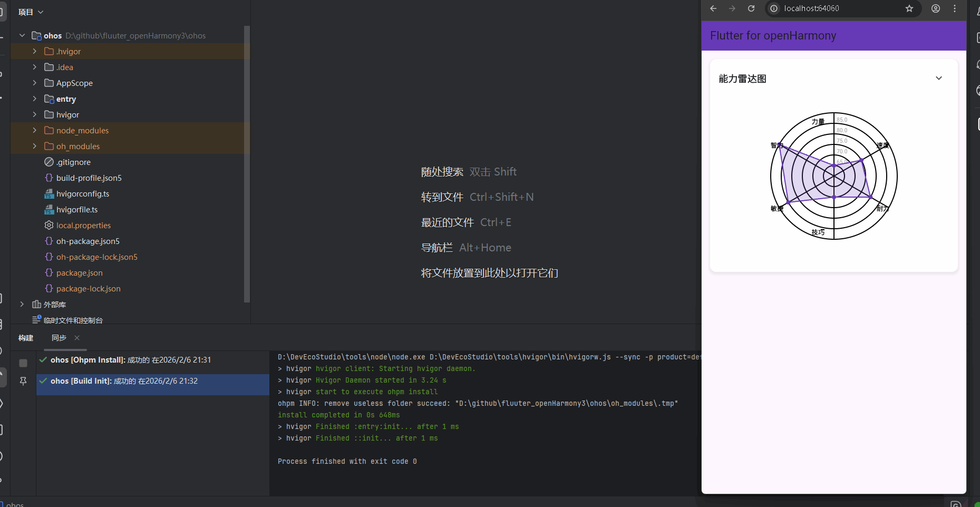Switch to the 构建 tab
The height and width of the screenshot is (507, 980).
(26, 338)
